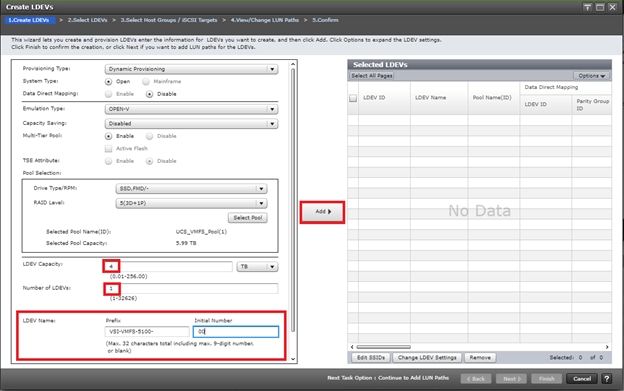
Task: Open the capacity unit TB dropdown
Action: (x=257, y=267)
